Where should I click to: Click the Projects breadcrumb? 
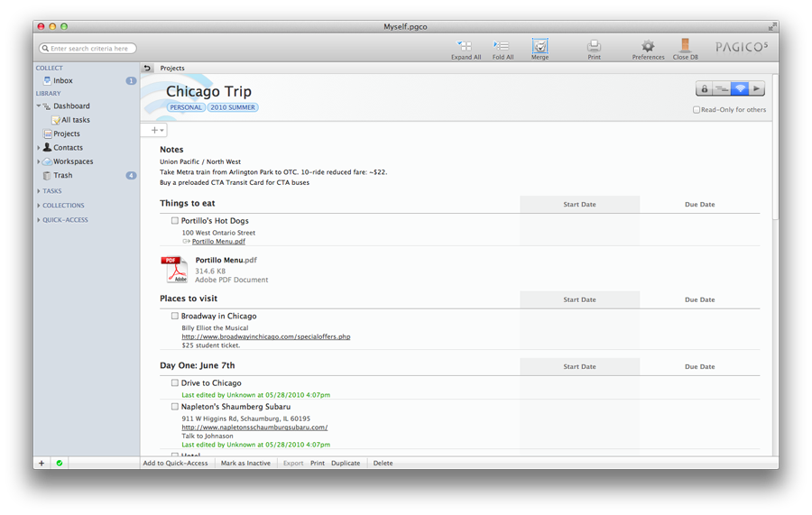[x=172, y=68]
